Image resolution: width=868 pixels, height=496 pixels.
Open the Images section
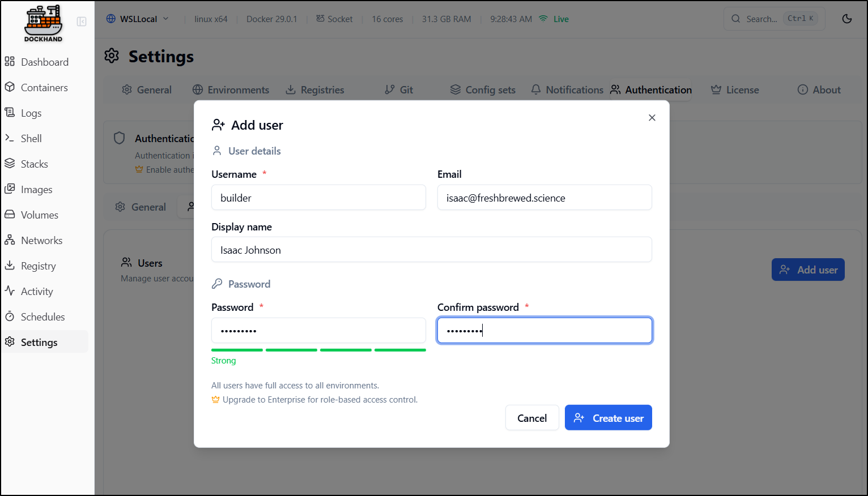coord(36,190)
